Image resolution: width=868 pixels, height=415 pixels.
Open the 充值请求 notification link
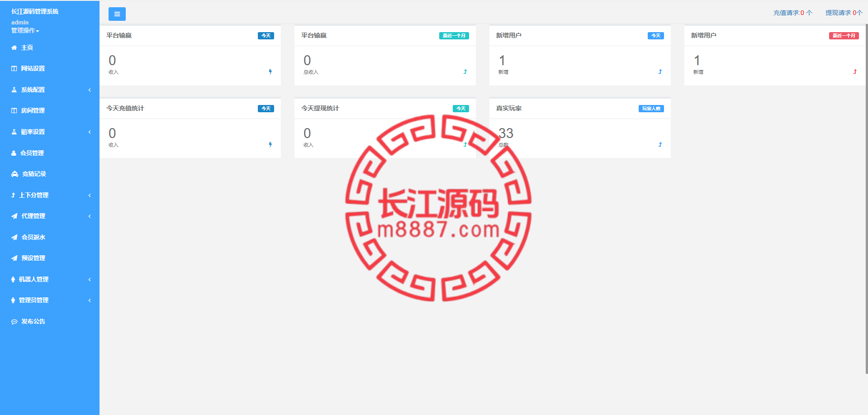pyautogui.click(x=793, y=13)
